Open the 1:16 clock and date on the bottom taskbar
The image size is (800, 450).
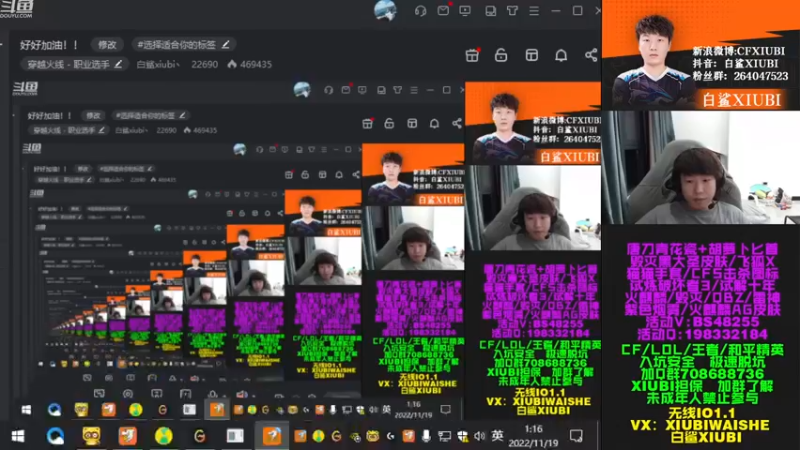[x=533, y=436]
